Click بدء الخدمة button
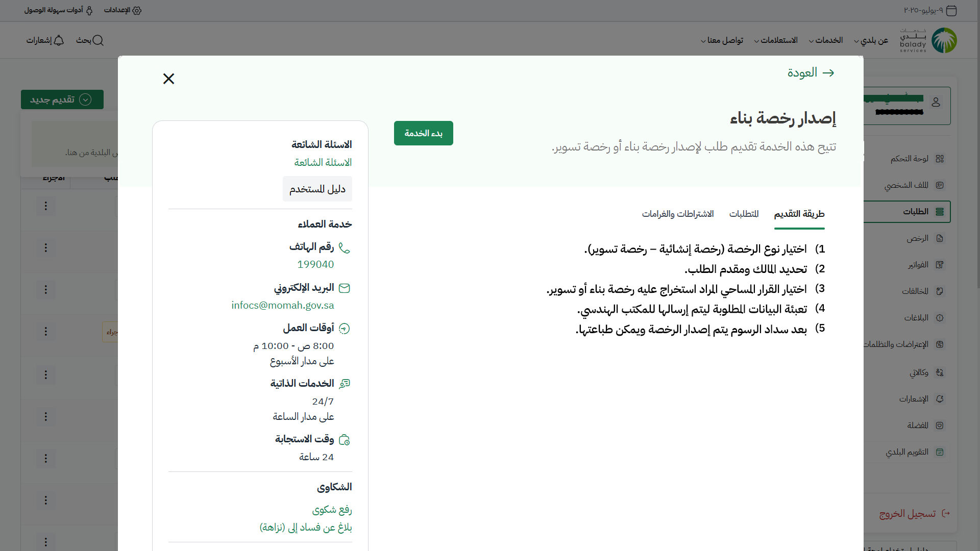Viewport: 980px width, 551px height. pyautogui.click(x=423, y=133)
